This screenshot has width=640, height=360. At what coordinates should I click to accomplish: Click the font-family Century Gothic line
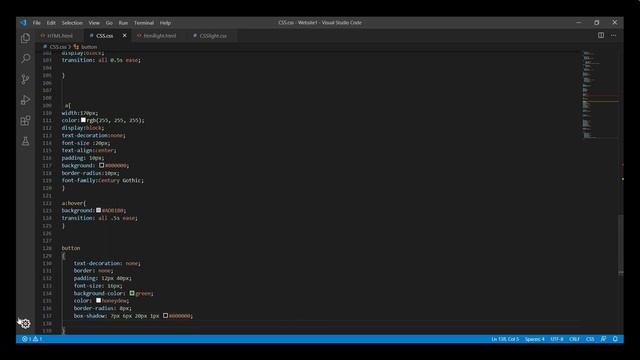pyautogui.click(x=103, y=180)
